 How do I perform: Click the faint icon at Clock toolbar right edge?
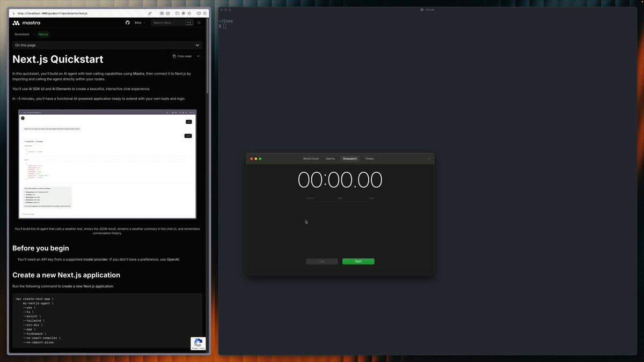pos(428,159)
